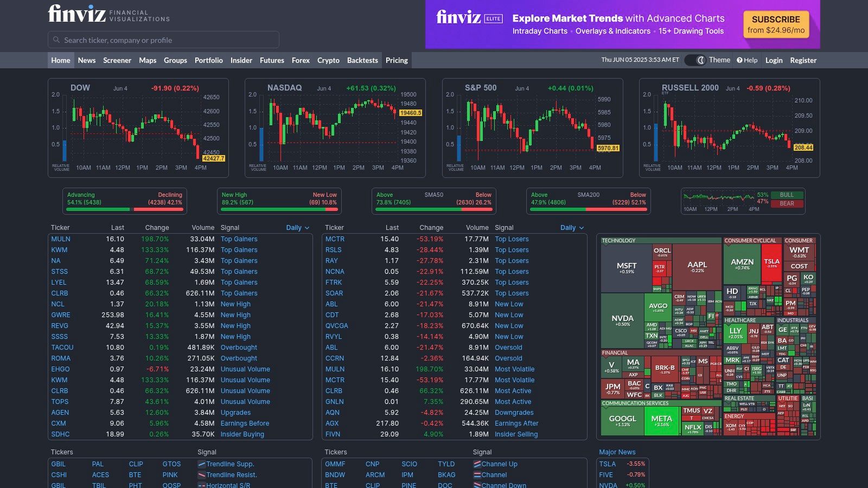
Task: Open the Crypto menu item
Action: pos(328,60)
